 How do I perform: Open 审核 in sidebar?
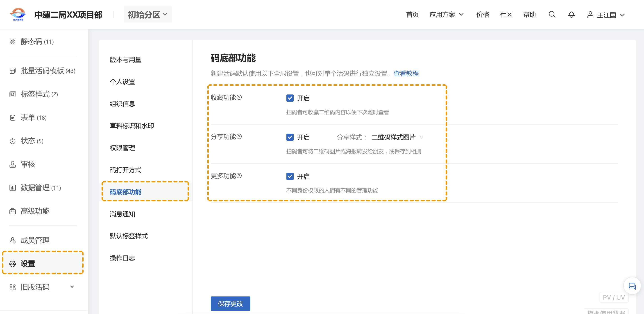click(x=28, y=164)
